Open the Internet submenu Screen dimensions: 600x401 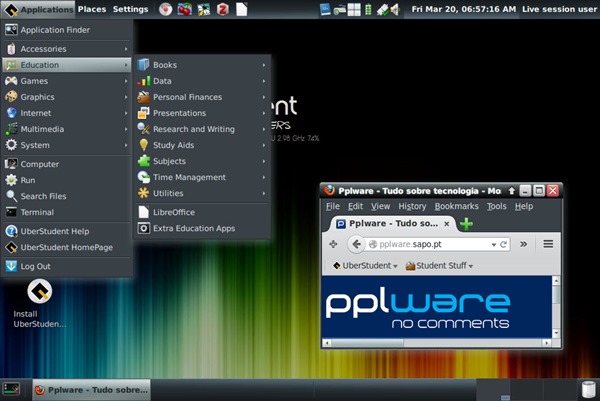click(x=67, y=113)
